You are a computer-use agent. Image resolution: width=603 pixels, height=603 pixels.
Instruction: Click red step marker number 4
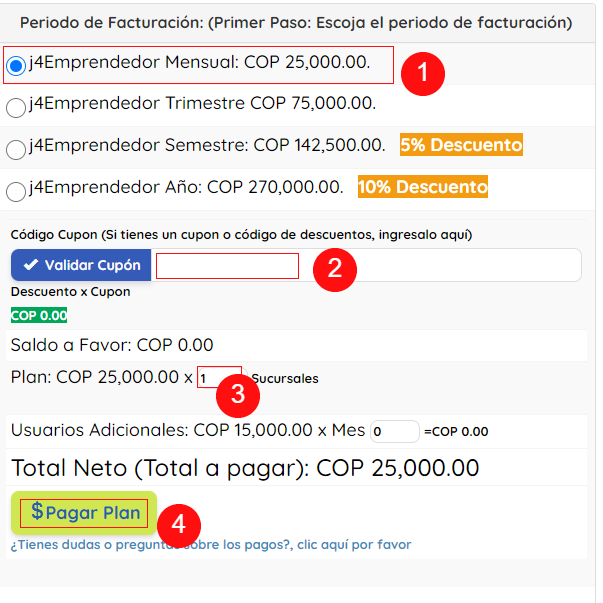pos(179,525)
